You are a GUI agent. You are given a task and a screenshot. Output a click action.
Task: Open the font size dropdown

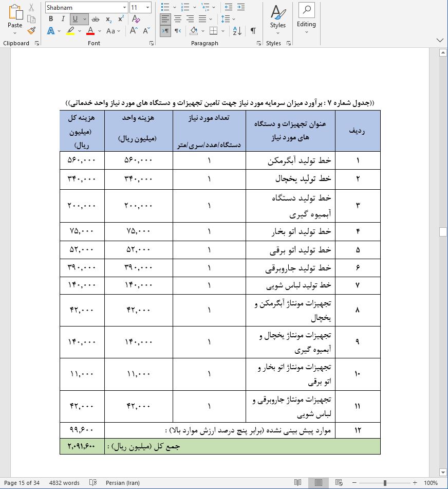pos(147,7)
